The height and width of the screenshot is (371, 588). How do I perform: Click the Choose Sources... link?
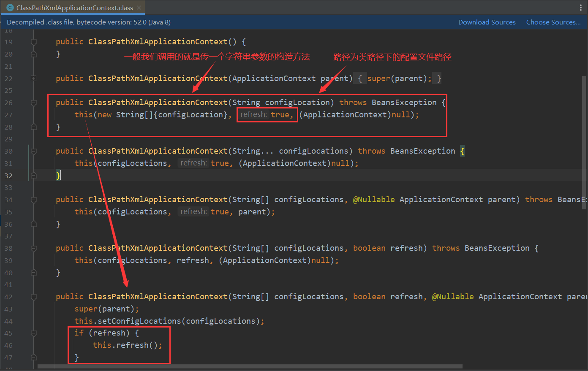[553, 22]
